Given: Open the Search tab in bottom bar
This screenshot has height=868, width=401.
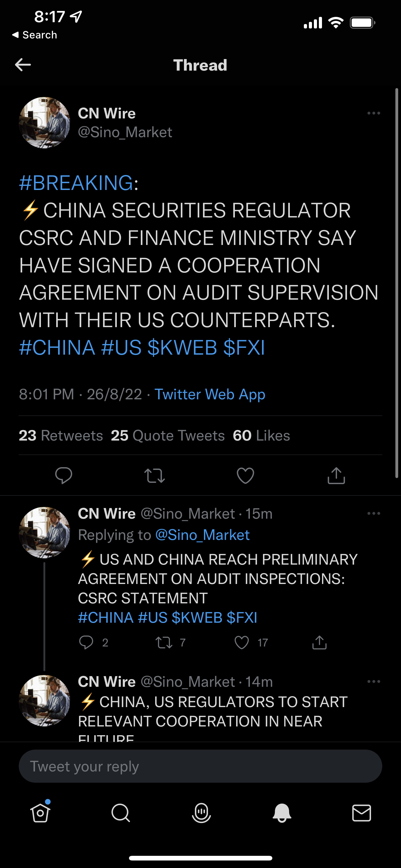Looking at the screenshot, I should pyautogui.click(x=121, y=813).
